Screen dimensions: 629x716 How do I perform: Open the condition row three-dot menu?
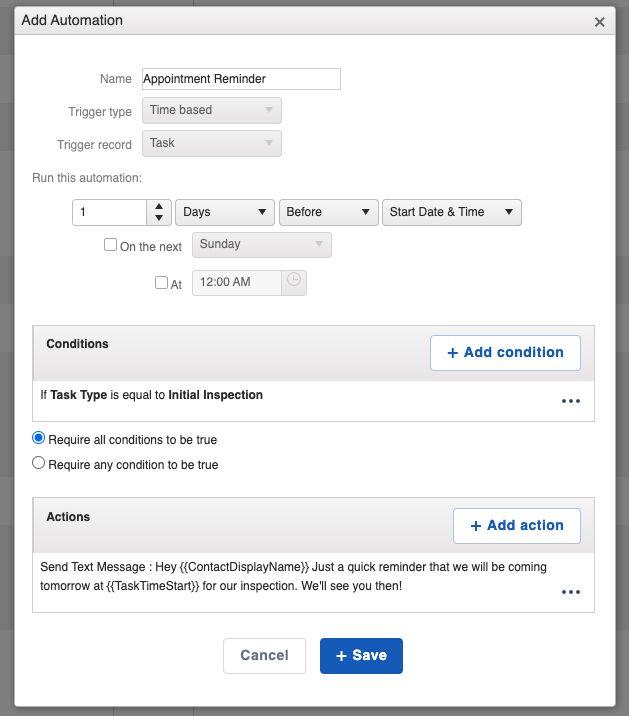pos(571,401)
